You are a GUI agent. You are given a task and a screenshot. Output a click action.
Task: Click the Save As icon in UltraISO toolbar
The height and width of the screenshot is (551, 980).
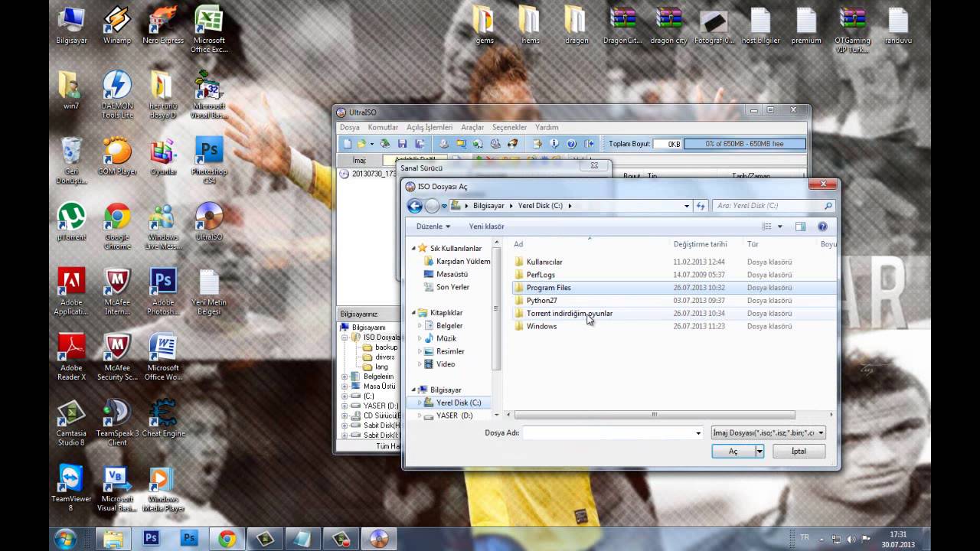point(420,144)
